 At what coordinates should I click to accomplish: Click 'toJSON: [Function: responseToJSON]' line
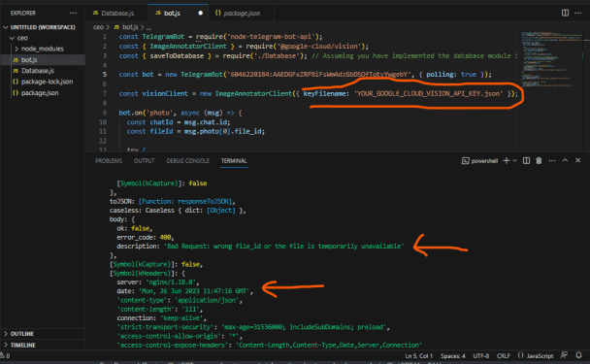(173, 201)
